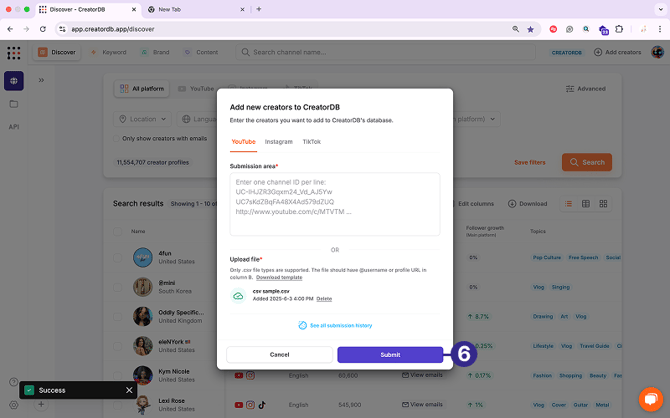Open the CreatorDB apps grid logo

coord(14,53)
